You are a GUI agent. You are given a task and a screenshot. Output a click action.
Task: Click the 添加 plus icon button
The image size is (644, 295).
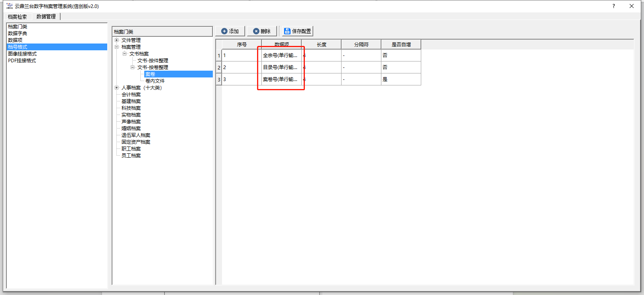(x=224, y=31)
